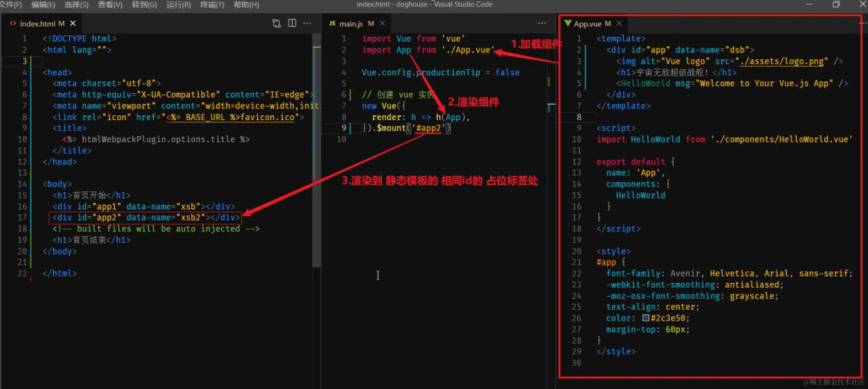Click 'export default' in App.vue
The height and width of the screenshot is (389, 868).
pyautogui.click(x=631, y=162)
